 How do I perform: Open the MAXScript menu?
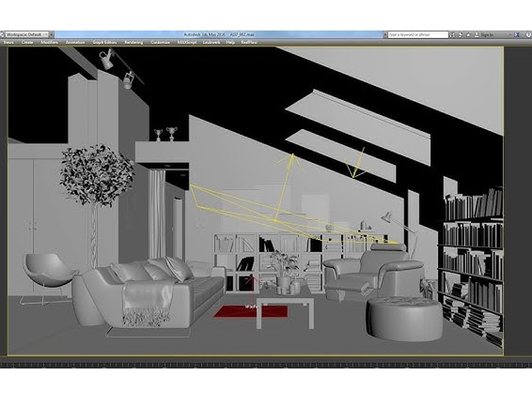point(187,42)
